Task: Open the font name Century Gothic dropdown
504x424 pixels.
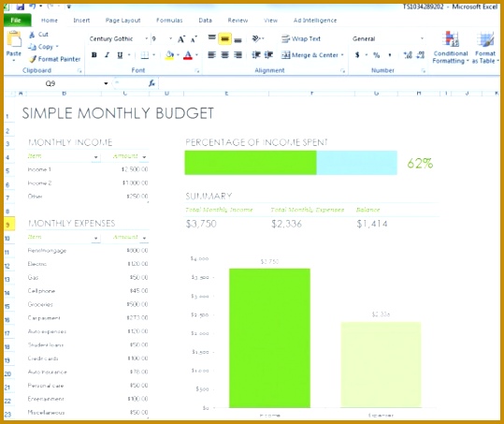Action: click(x=146, y=39)
